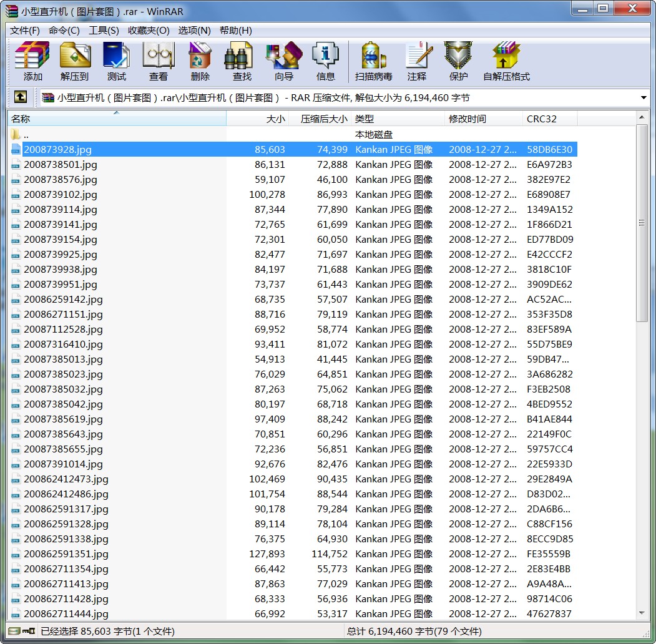Open the 选项(N) menu
This screenshot has height=644, width=656.
pos(195,31)
